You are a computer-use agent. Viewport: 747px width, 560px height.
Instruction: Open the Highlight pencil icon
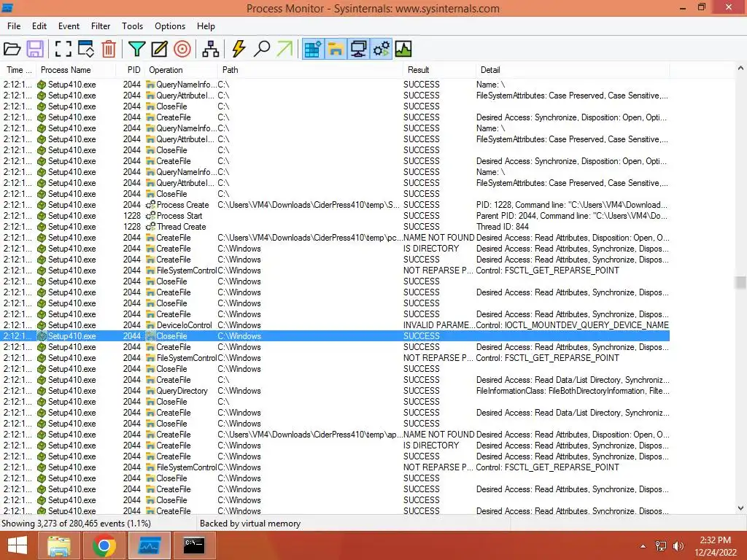click(x=159, y=49)
